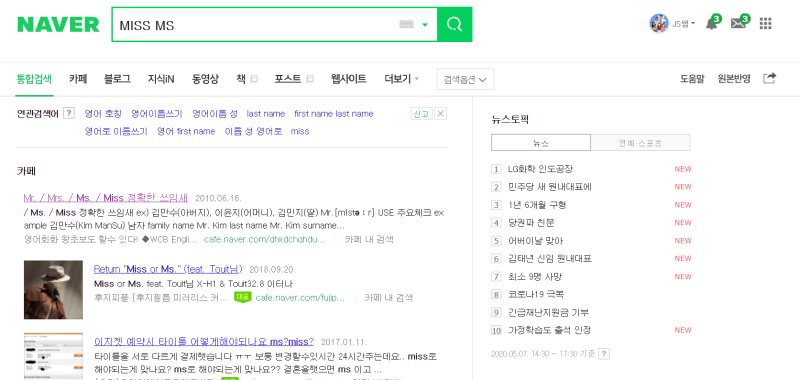Click related search miss
This screenshot has width=800, height=380.
[x=300, y=131]
